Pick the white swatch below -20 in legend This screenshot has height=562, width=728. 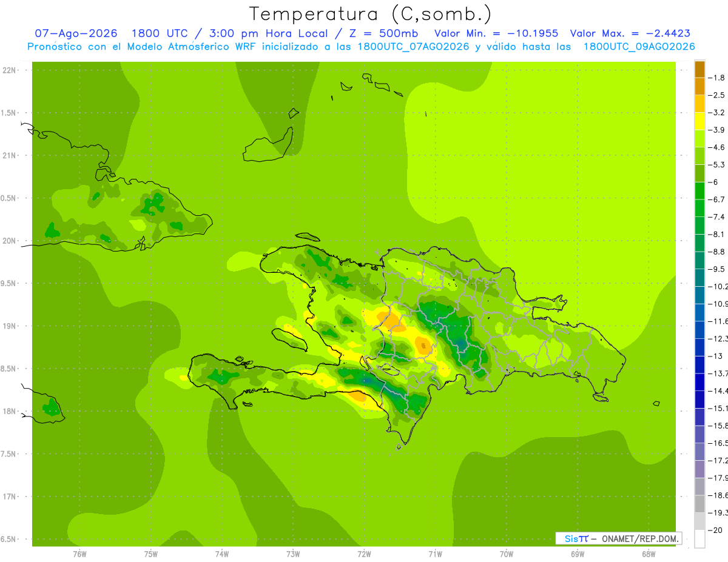(699, 538)
